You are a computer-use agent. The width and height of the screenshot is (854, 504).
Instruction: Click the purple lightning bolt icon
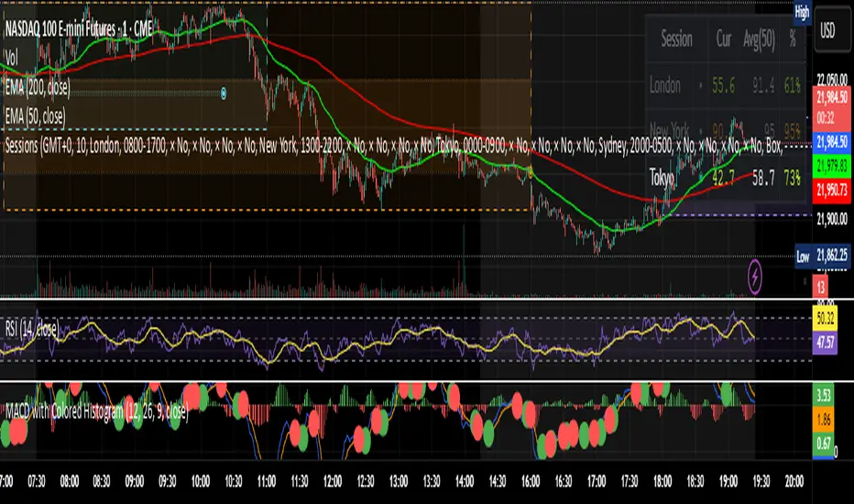[x=754, y=278]
